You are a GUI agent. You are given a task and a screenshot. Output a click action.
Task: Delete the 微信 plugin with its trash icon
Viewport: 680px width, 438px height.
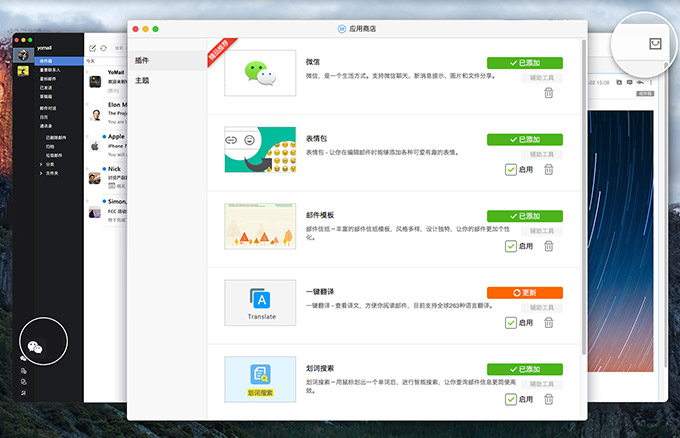click(549, 93)
